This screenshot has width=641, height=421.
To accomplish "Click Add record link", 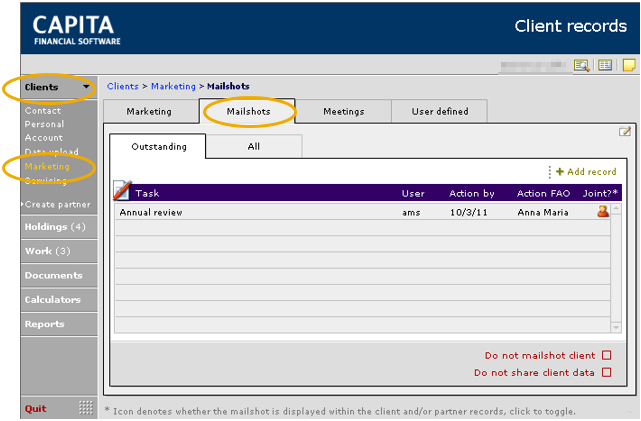I will coord(591,172).
